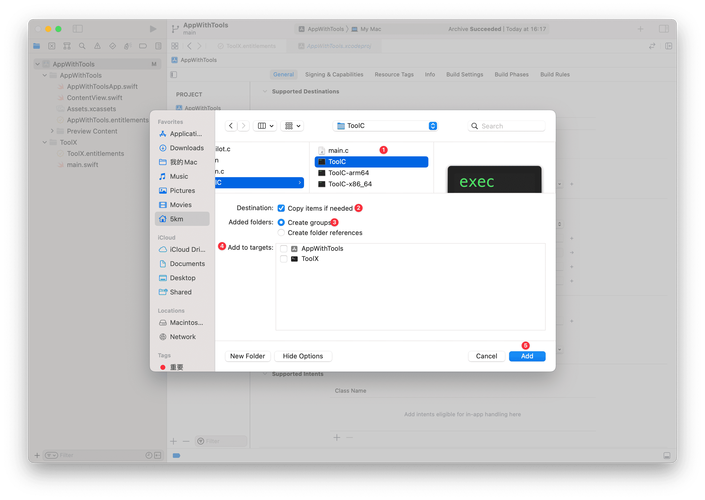Open Downloads in the sidebar
Viewport: 705px width, 500px height.
(x=186, y=148)
